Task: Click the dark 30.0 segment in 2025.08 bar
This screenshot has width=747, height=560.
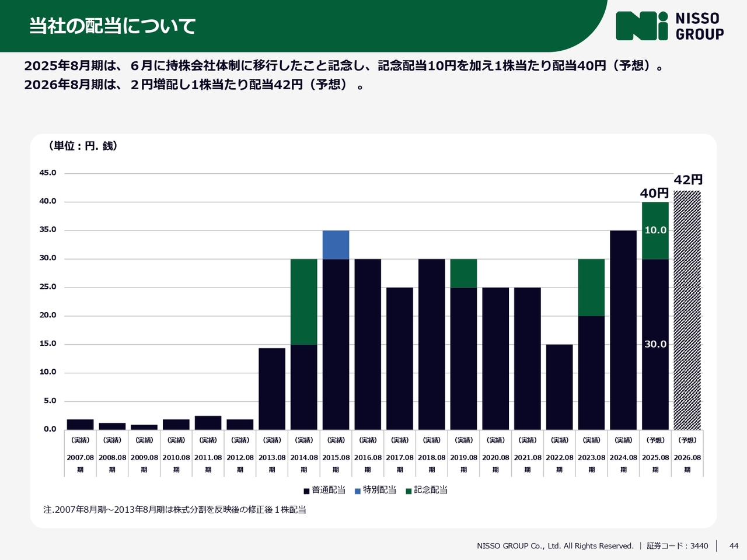Action: pyautogui.click(x=655, y=344)
